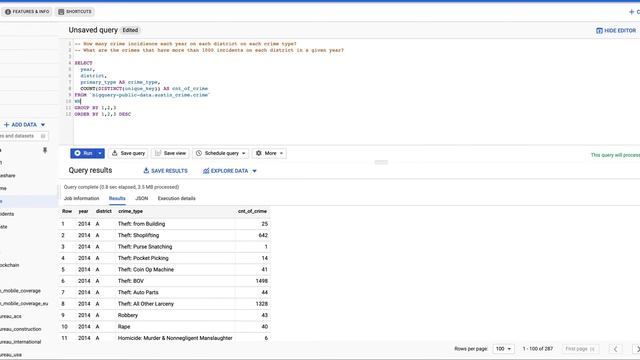
Task: Select the Robbery cell
Action: click(x=128, y=316)
